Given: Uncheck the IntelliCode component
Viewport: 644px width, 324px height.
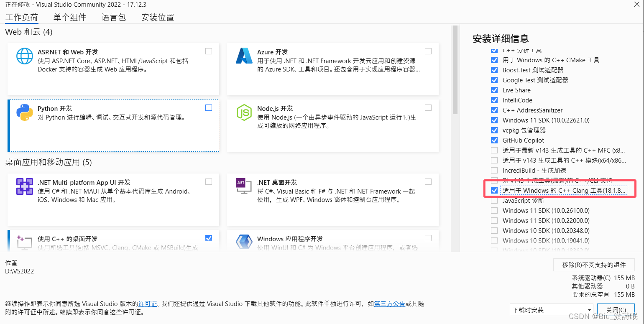Looking at the screenshot, I should pyautogui.click(x=494, y=100).
